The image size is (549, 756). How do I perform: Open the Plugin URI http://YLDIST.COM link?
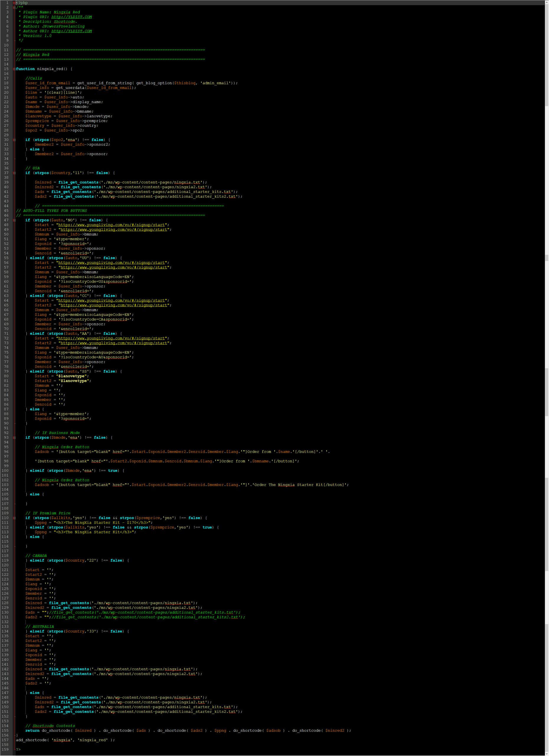tap(71, 17)
